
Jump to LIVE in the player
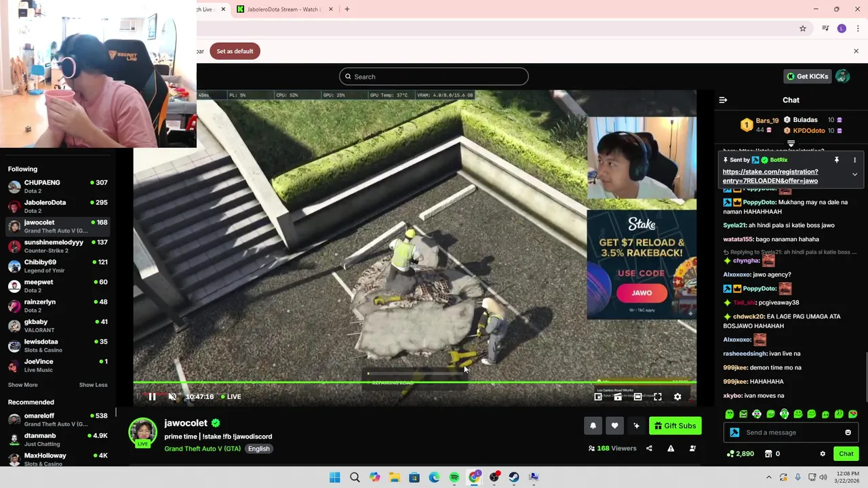pyautogui.click(x=231, y=396)
